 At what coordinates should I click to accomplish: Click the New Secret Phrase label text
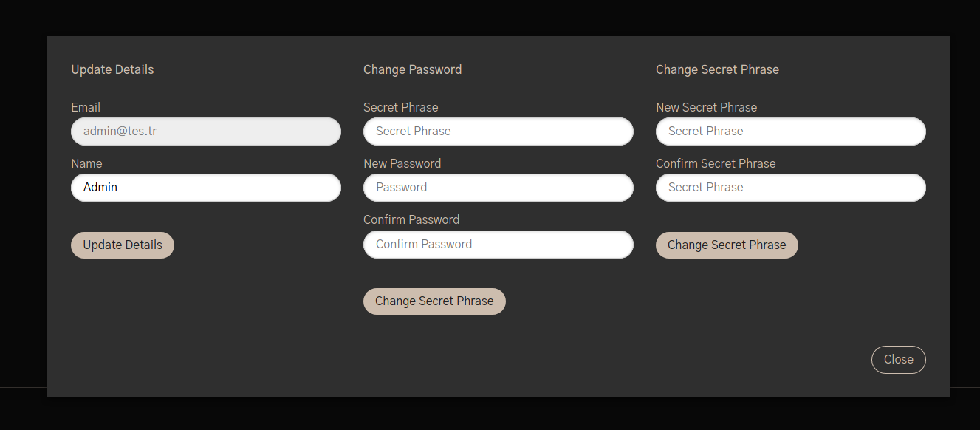point(706,107)
